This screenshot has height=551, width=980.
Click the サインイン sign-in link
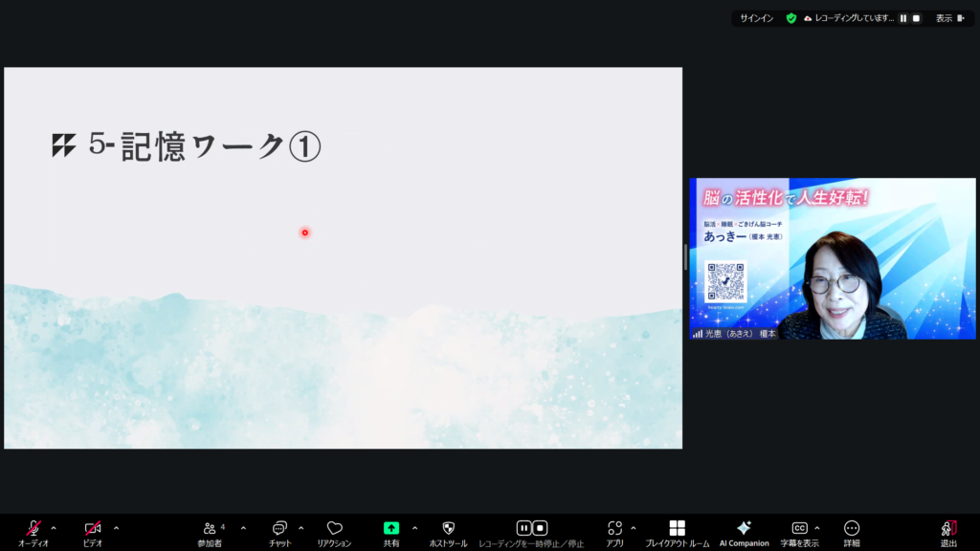coord(756,18)
